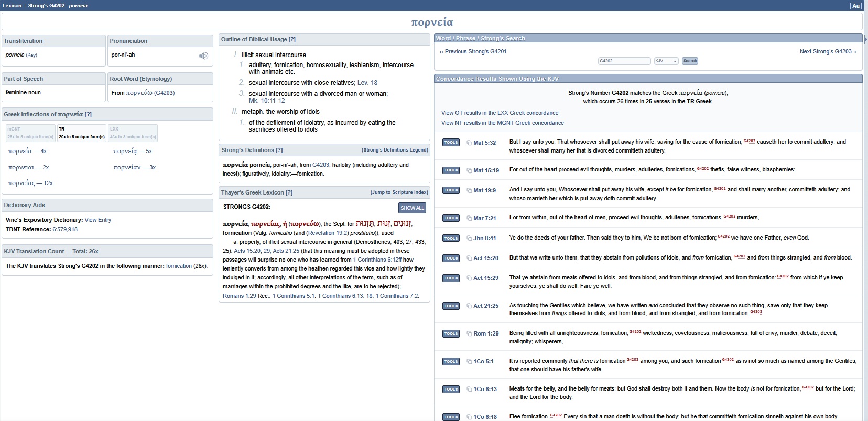Open the Mk. 10:11-12 reference link

(267, 101)
